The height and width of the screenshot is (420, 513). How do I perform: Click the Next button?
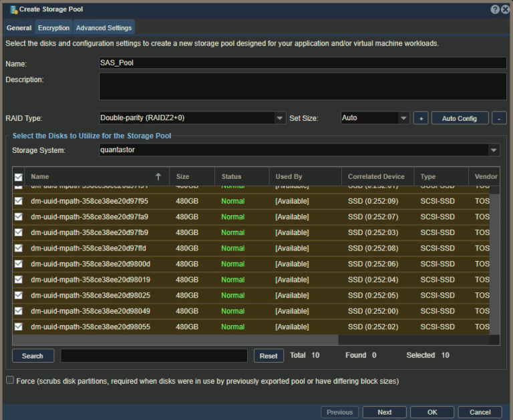point(385,412)
